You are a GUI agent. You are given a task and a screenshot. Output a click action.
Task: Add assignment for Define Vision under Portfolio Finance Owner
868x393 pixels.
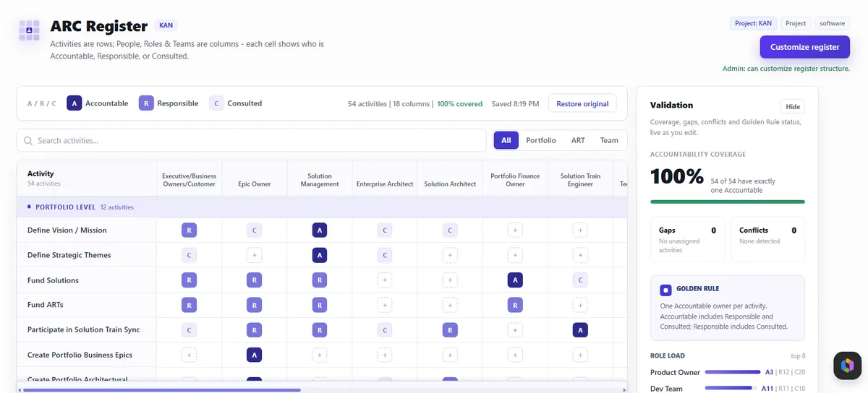click(515, 230)
